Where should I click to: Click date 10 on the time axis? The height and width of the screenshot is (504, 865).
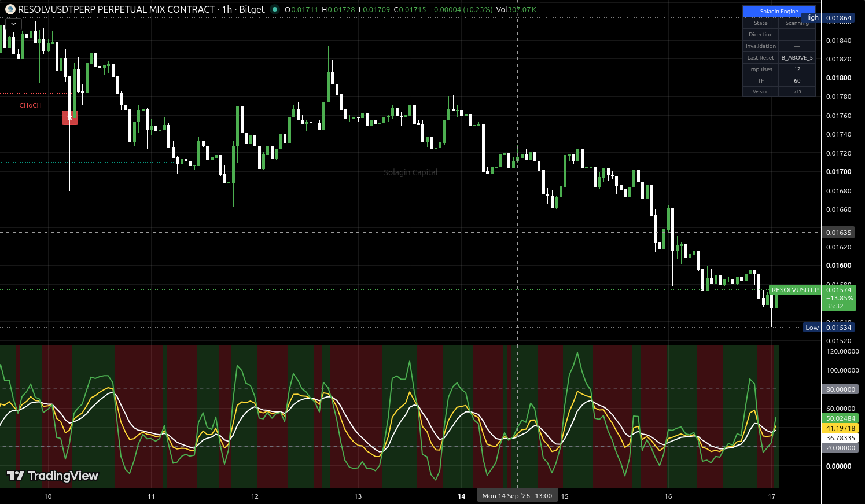click(x=48, y=496)
